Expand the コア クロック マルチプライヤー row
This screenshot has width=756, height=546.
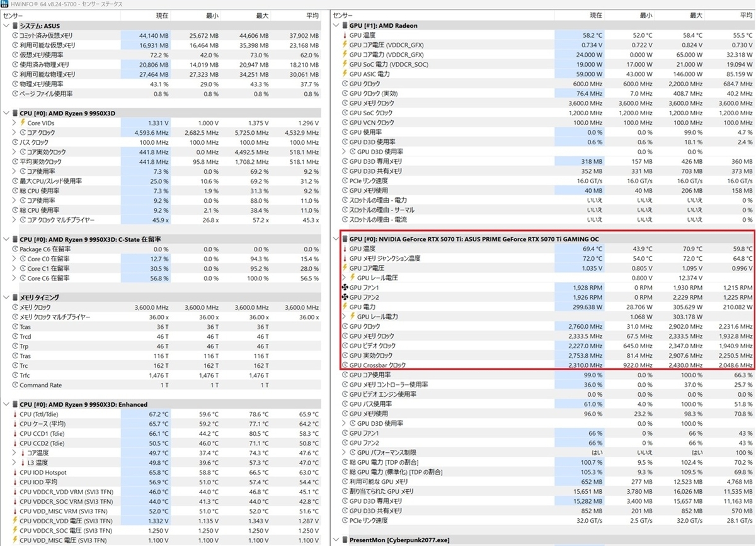pyautogui.click(x=14, y=220)
